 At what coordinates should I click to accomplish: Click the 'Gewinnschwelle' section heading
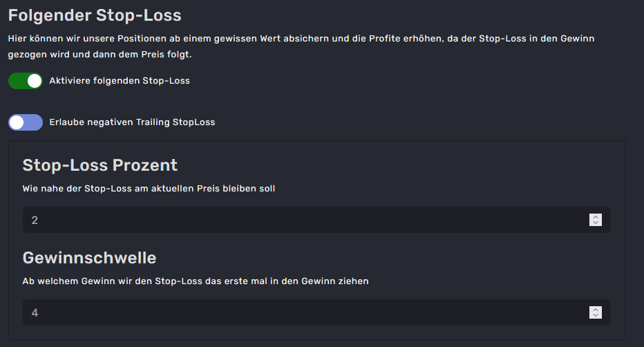coord(90,258)
